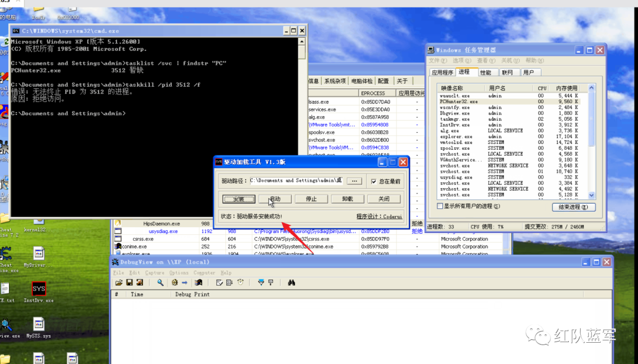Click the 启动 start button in driver loader
This screenshot has height=364, width=638.
coord(275,199)
